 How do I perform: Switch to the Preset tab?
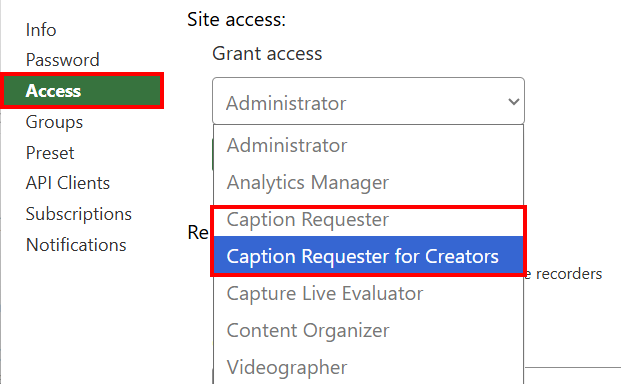(x=50, y=153)
